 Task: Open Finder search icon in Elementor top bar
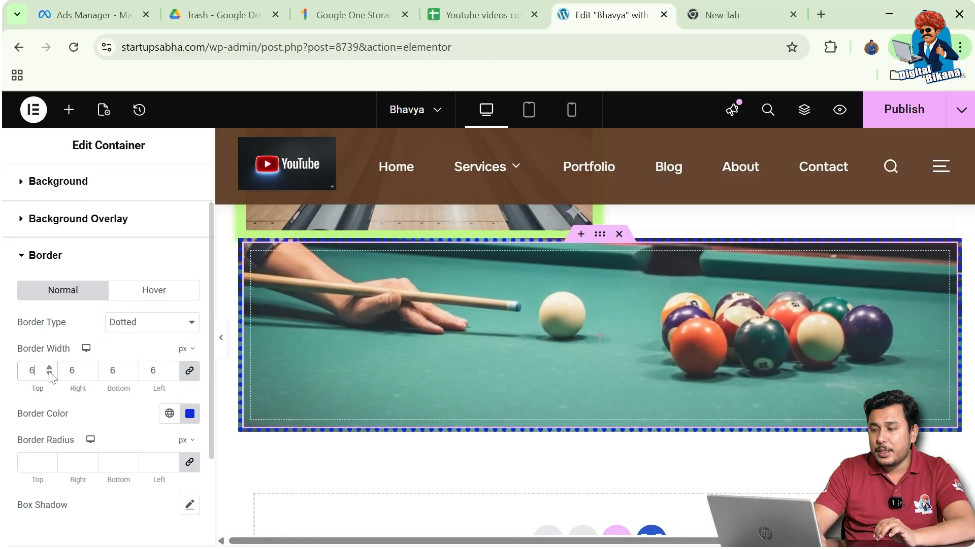click(768, 110)
